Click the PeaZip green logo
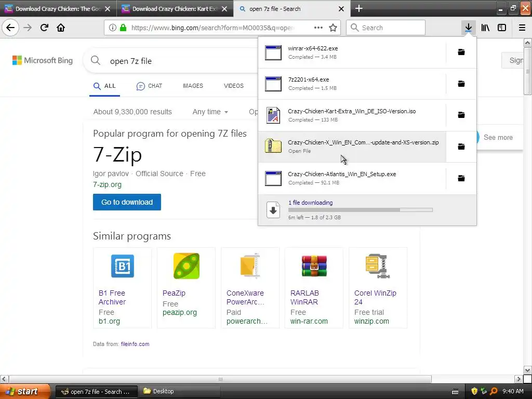 [187, 266]
